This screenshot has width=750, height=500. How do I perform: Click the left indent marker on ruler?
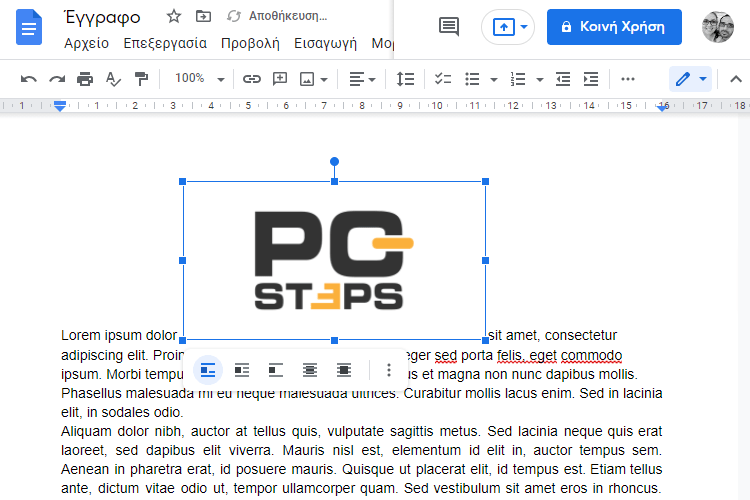pos(60,106)
